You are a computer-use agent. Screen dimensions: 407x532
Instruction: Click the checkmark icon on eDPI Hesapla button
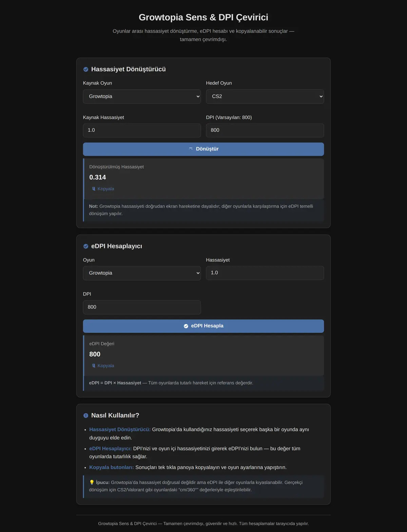(186, 326)
